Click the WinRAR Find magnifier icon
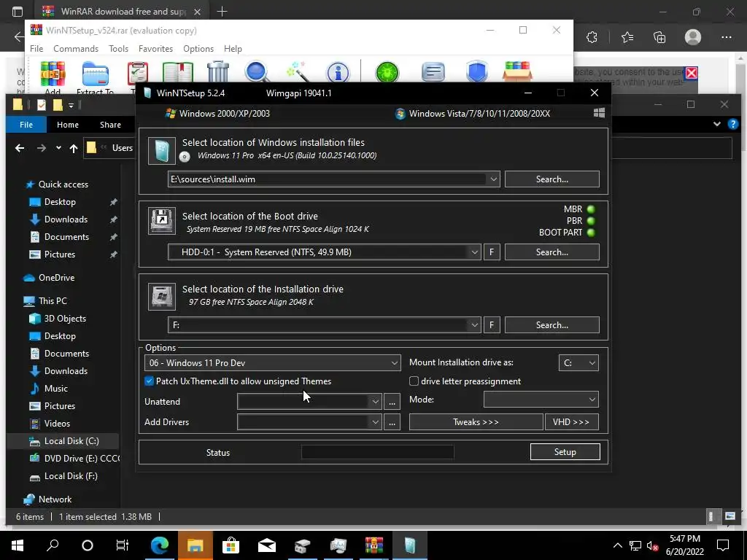Image resolution: width=747 pixels, height=560 pixels. pos(258,72)
